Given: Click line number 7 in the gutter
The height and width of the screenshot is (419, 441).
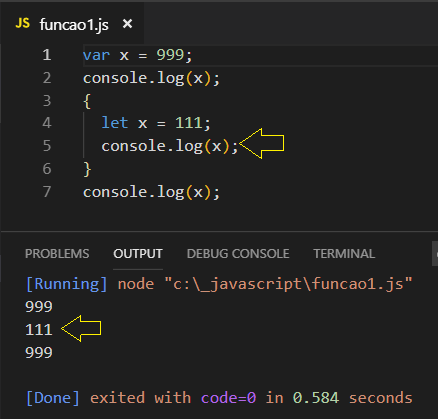Looking at the screenshot, I should 47,192.
